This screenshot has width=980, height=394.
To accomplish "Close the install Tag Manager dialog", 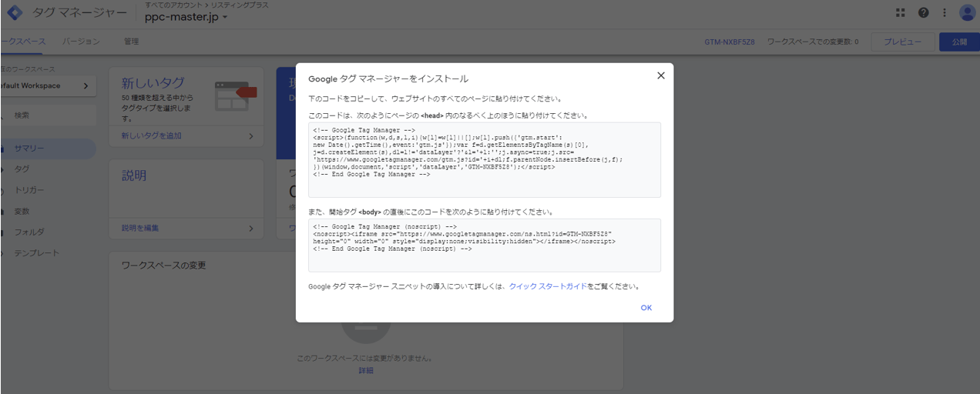I will coord(660,75).
